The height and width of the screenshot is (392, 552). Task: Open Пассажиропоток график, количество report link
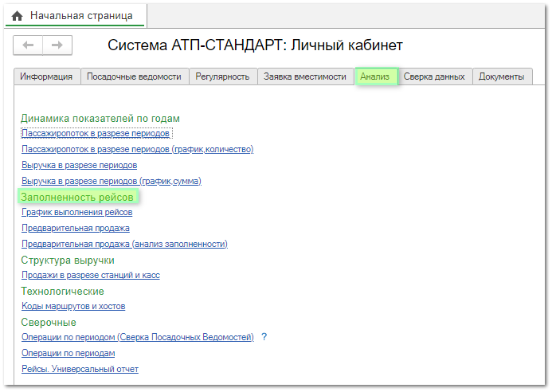coord(137,149)
